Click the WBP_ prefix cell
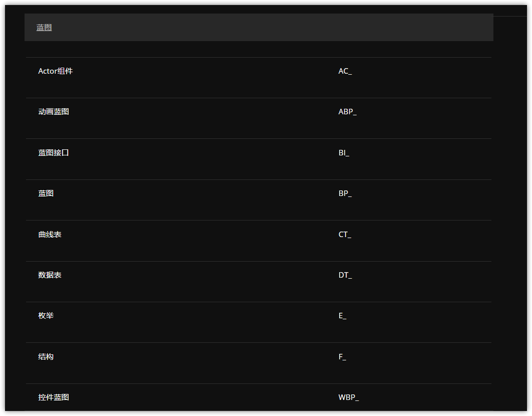This screenshot has width=532, height=416. click(x=349, y=397)
